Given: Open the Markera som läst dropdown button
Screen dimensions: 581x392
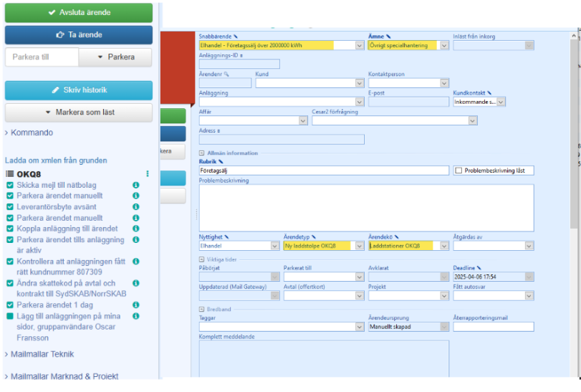Looking at the screenshot, I should pos(79,113).
